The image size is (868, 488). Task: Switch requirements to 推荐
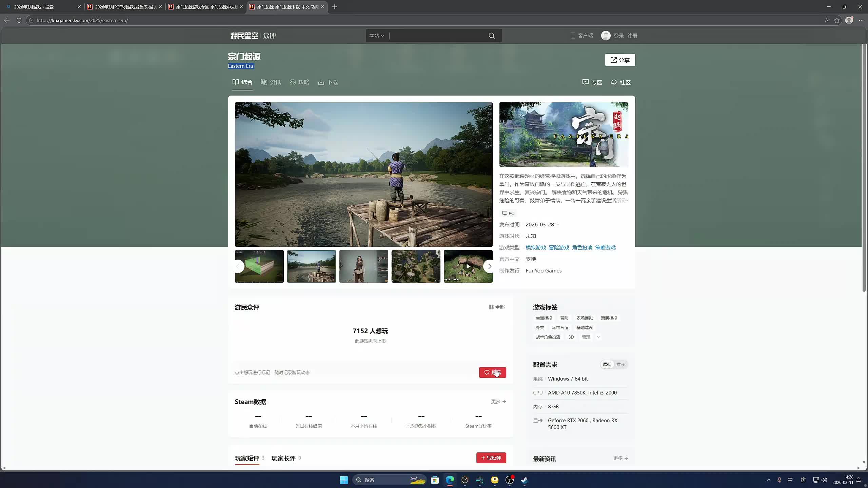coord(620,364)
